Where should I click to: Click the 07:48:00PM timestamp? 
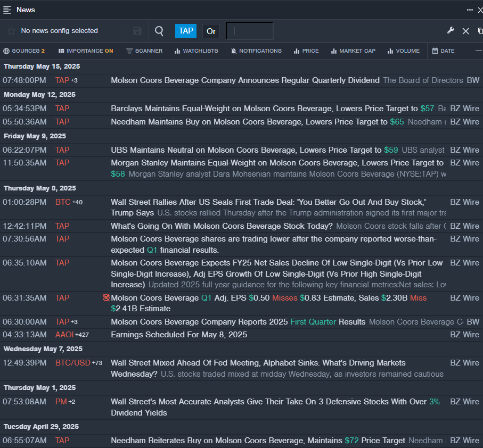point(24,80)
